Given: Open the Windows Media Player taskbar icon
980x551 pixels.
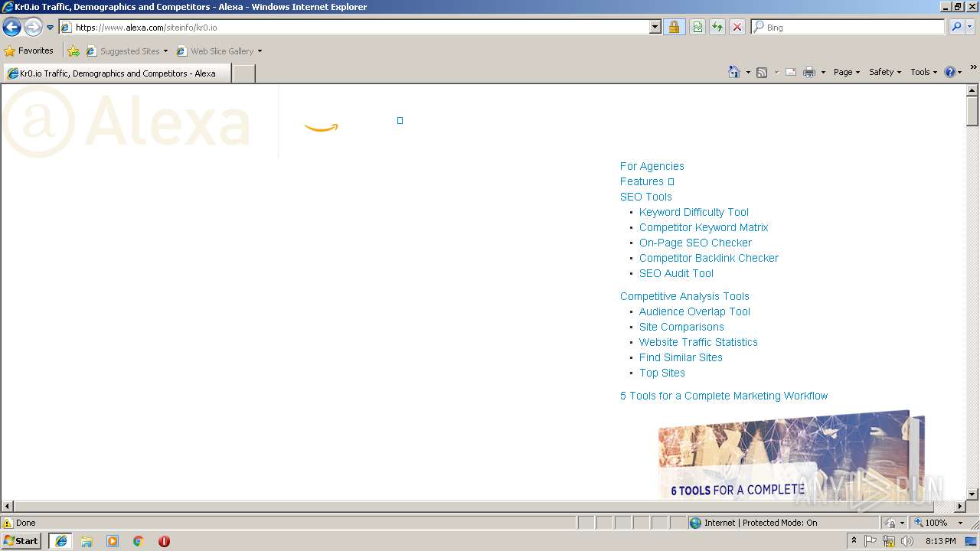Looking at the screenshot, I should pos(113,541).
